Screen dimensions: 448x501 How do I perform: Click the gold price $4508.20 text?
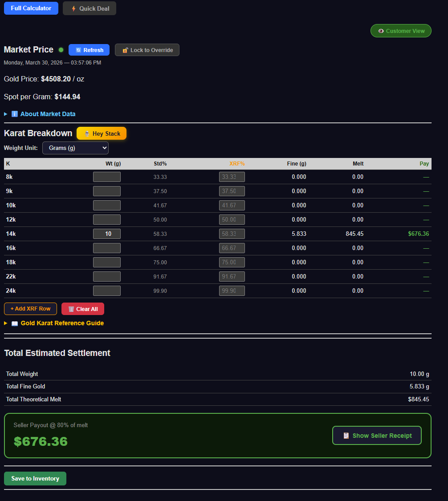tap(56, 79)
